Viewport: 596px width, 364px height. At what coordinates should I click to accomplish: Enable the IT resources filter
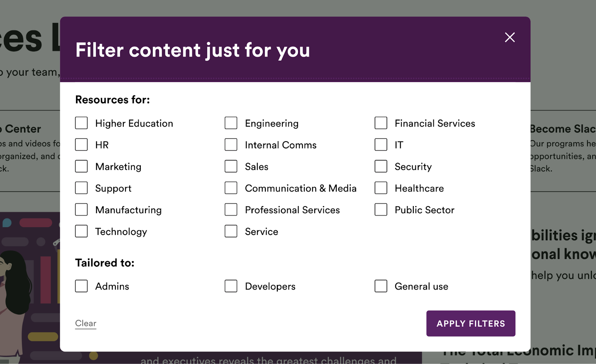tap(381, 145)
